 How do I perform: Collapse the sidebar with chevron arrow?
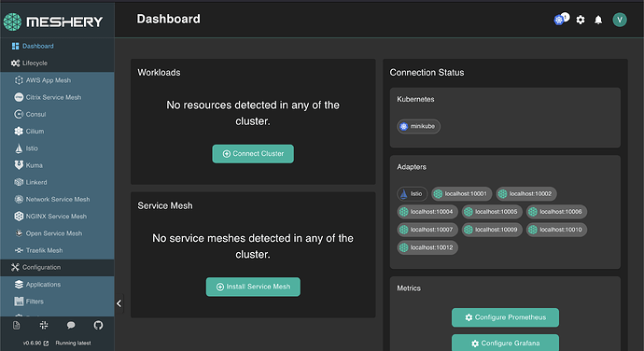pos(119,303)
